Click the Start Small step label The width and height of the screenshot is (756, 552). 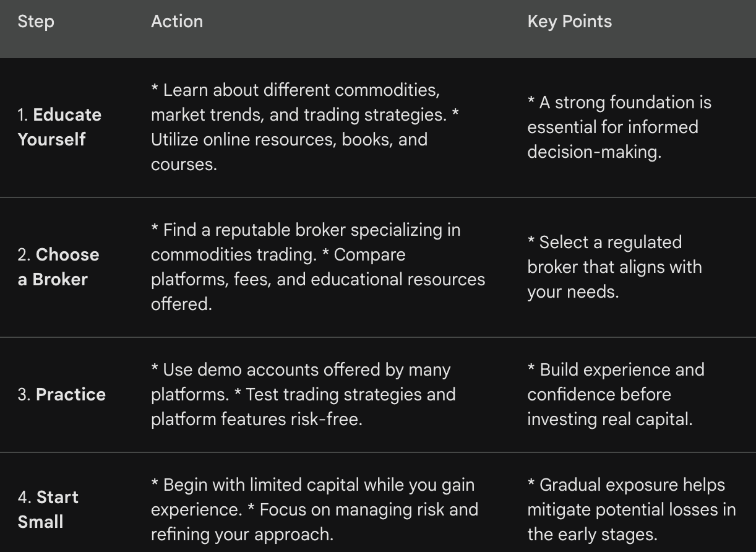(x=48, y=509)
